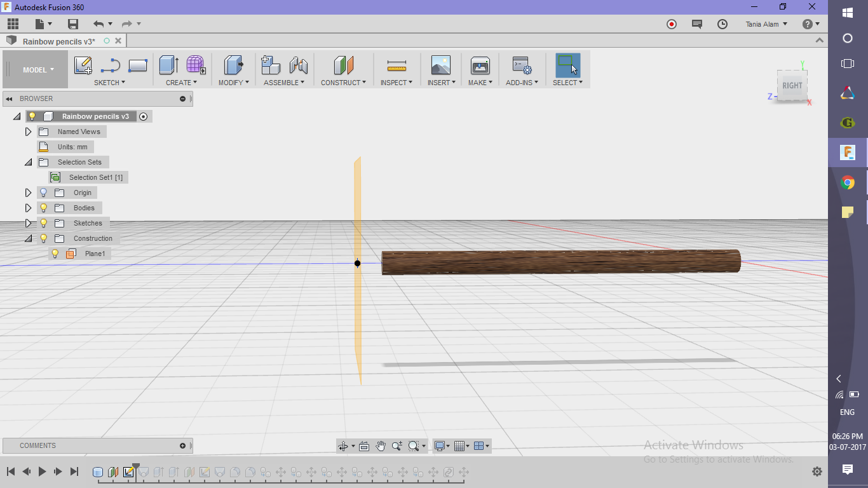Click the Press Pull modify icon

233,65
